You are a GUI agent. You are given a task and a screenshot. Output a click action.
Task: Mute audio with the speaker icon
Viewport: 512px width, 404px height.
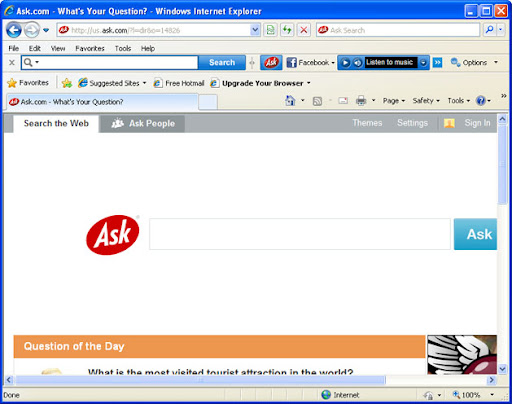[357, 62]
